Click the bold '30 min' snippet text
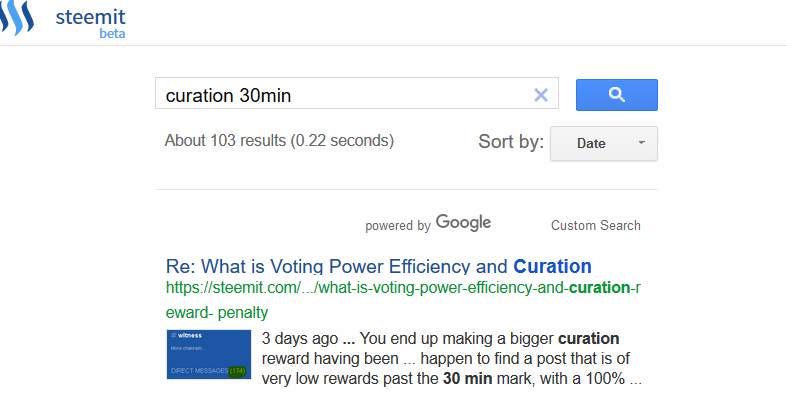 pos(464,380)
